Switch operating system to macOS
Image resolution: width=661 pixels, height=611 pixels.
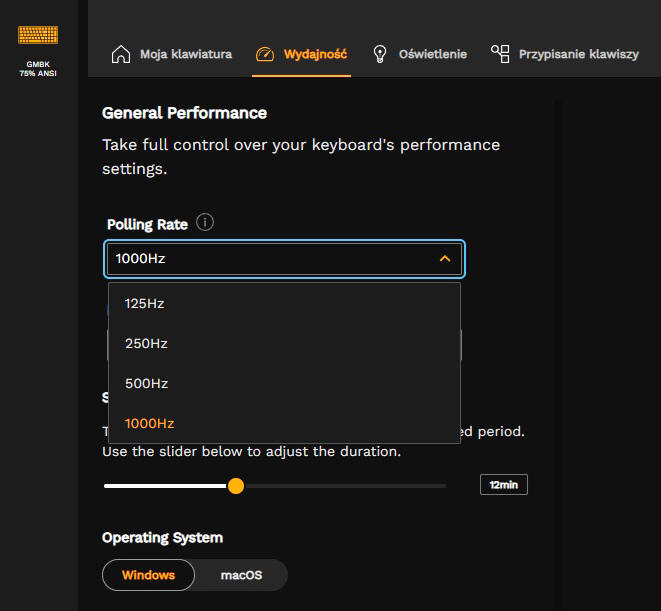pos(241,575)
